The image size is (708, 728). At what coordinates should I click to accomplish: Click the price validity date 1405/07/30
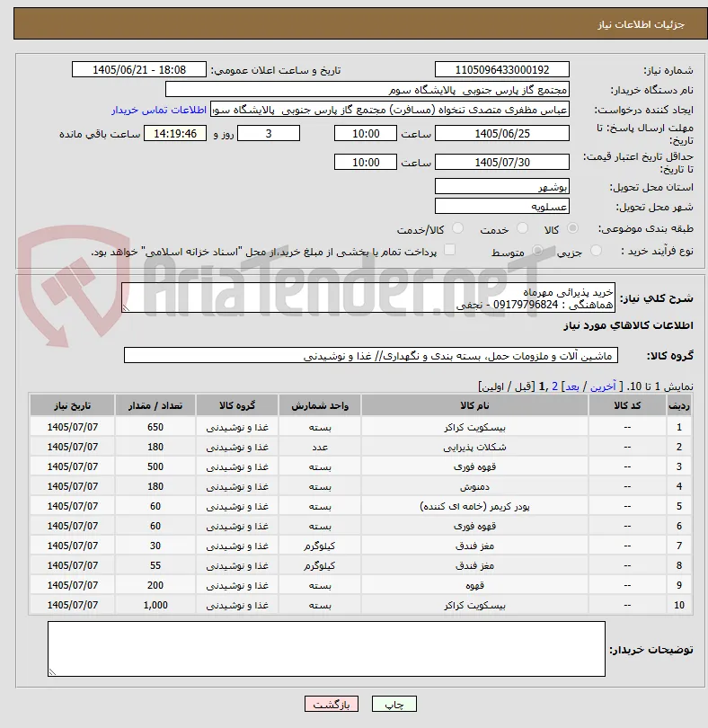(x=502, y=162)
